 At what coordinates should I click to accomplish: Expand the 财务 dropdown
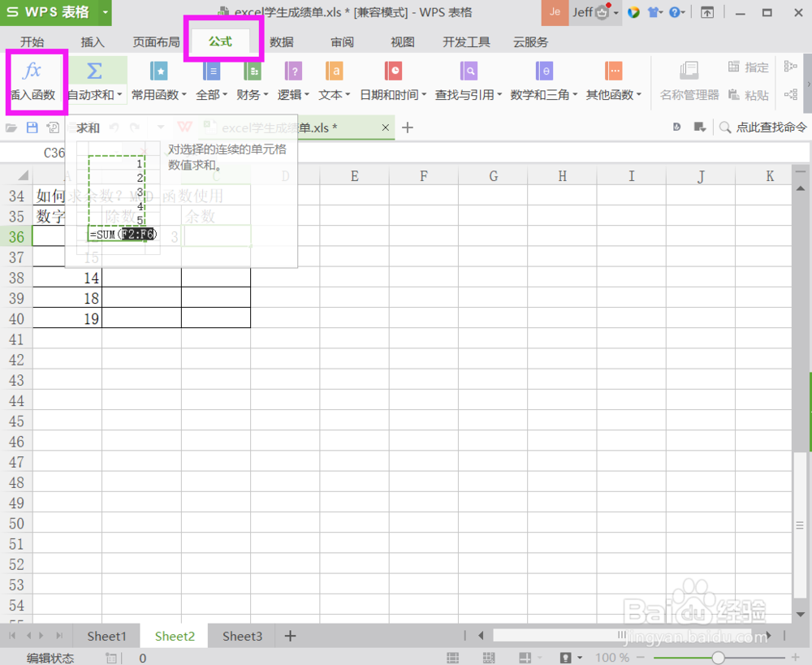pyautogui.click(x=266, y=95)
